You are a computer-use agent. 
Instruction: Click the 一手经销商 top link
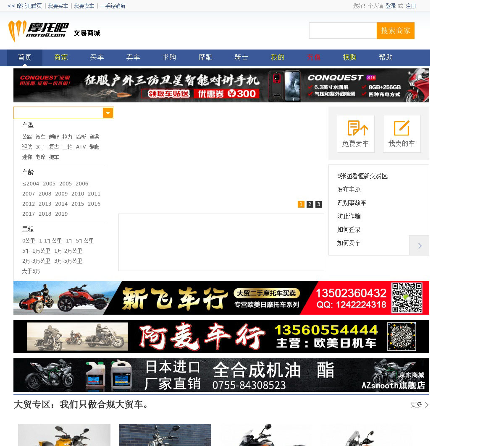[113, 6]
